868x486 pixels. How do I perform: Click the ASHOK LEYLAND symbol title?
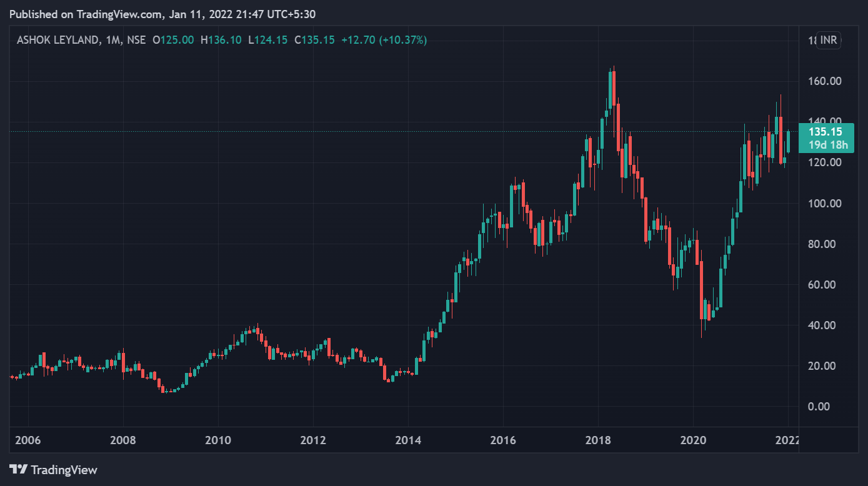[x=57, y=40]
